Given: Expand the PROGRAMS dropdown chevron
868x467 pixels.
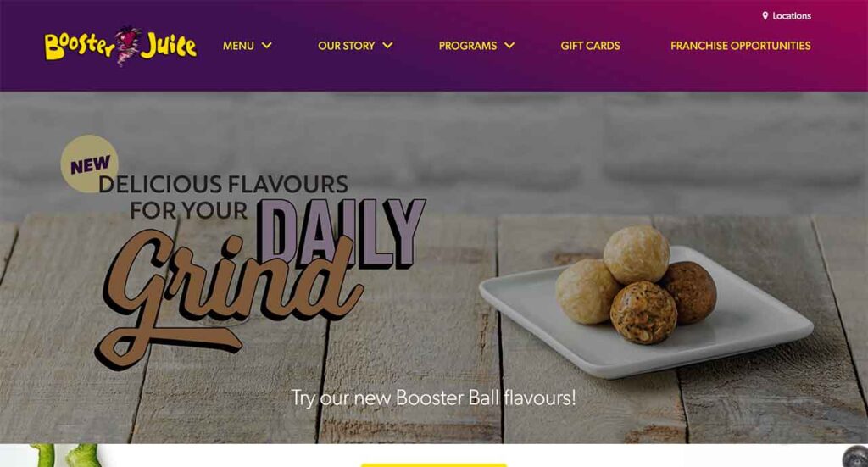Looking at the screenshot, I should click(x=509, y=46).
